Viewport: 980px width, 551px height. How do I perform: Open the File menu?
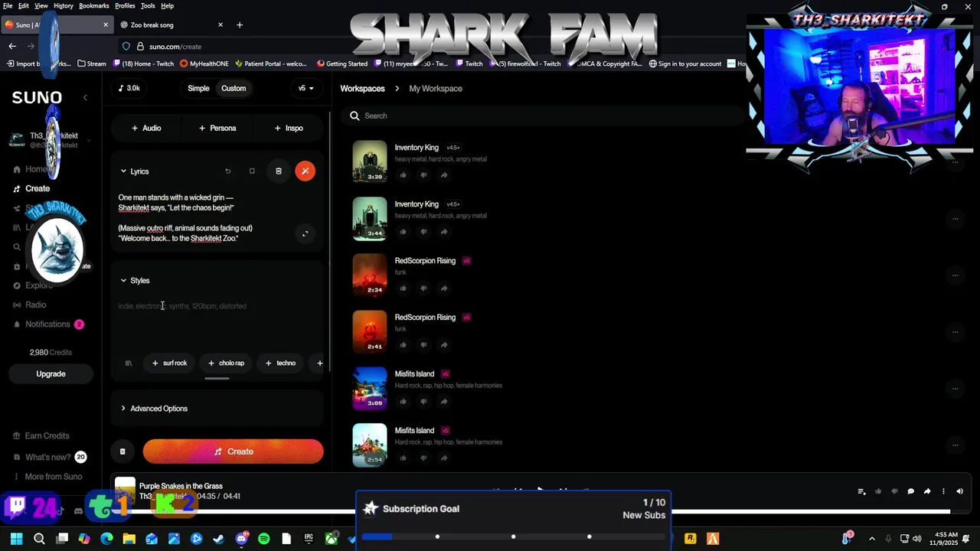point(8,5)
